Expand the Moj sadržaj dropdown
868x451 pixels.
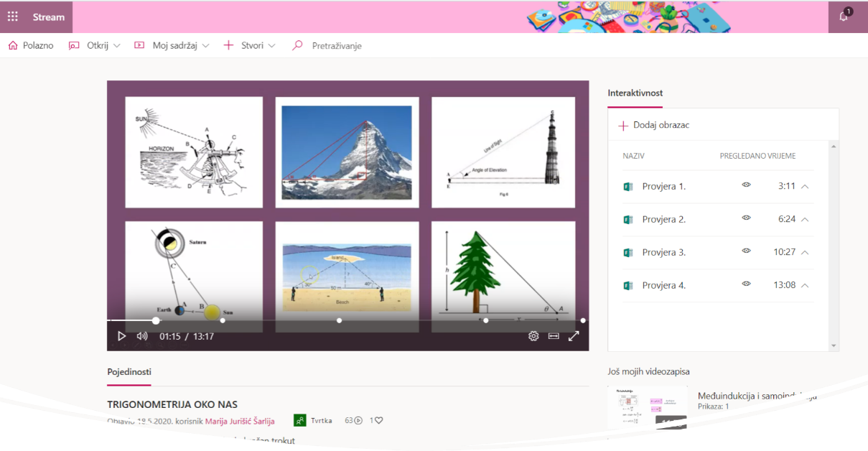point(172,45)
